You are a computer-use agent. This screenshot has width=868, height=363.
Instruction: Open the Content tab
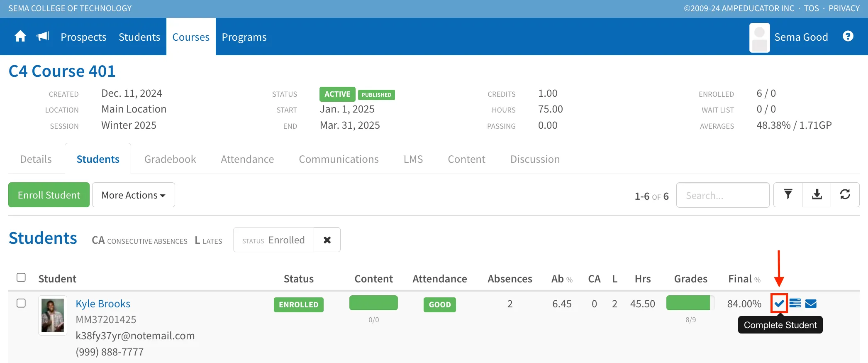466,159
